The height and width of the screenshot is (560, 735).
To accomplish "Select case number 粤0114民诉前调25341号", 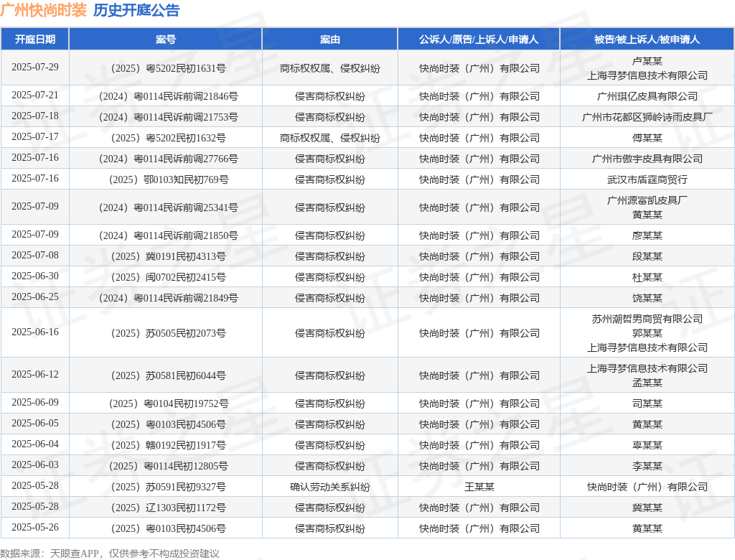I will [168, 207].
